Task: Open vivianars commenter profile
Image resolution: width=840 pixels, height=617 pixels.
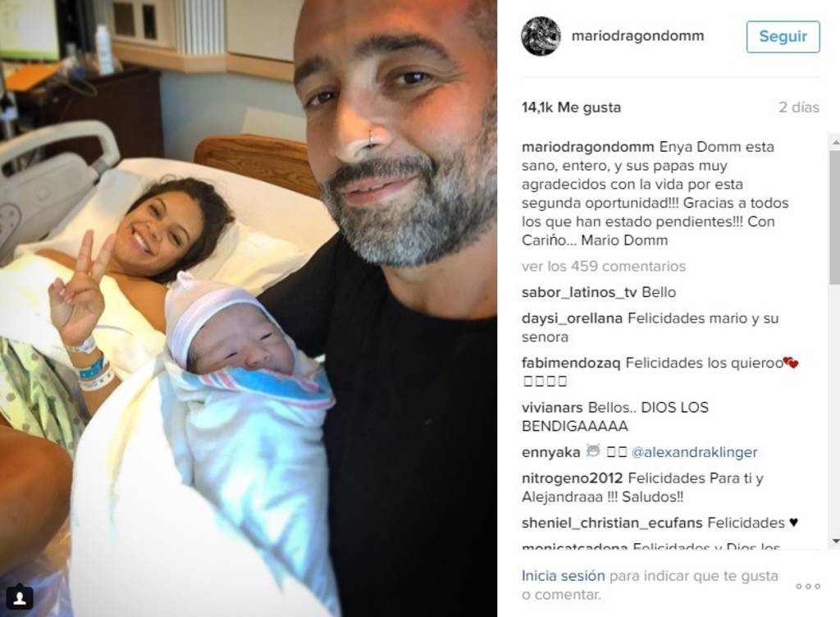Action: [x=552, y=408]
